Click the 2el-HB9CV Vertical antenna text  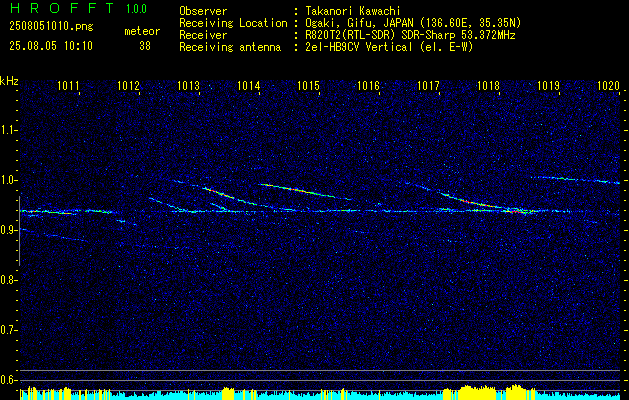[x=389, y=47]
